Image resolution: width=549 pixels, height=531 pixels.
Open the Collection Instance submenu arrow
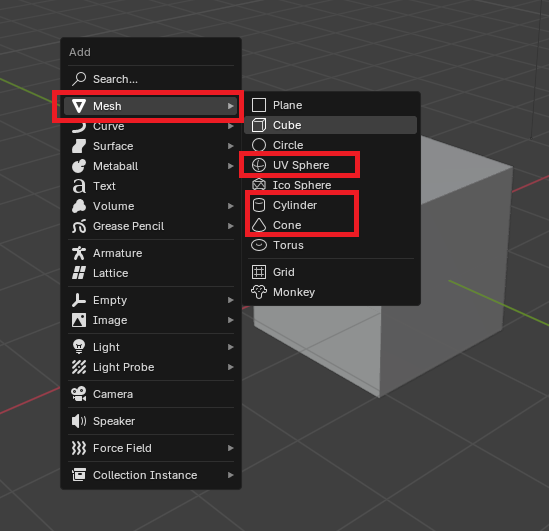pos(230,475)
